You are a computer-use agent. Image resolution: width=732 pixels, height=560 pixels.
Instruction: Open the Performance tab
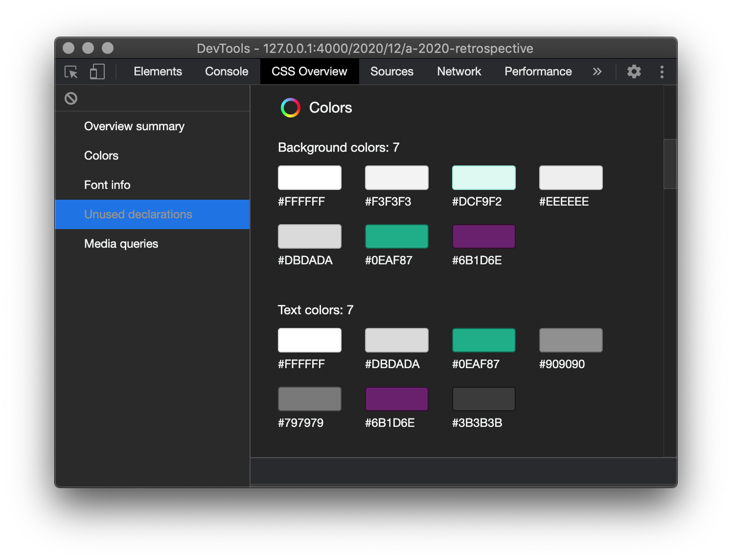pos(538,72)
